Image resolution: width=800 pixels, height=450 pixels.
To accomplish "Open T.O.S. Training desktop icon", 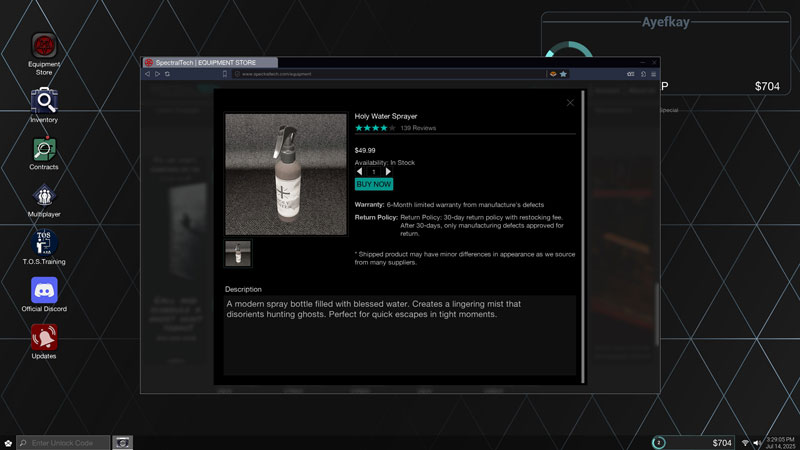I will click(x=44, y=243).
